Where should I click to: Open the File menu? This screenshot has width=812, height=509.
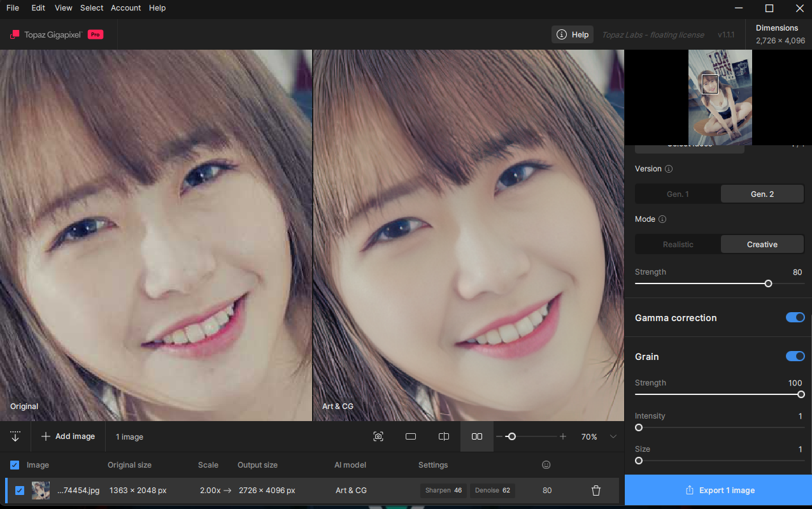[x=13, y=8]
